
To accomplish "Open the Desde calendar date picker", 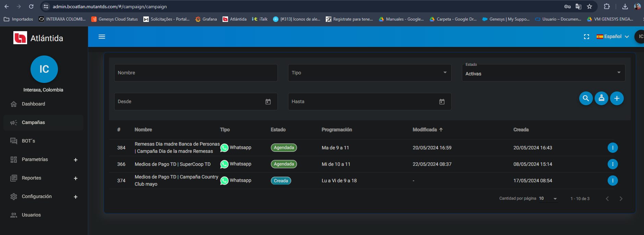I will pyautogui.click(x=268, y=102).
